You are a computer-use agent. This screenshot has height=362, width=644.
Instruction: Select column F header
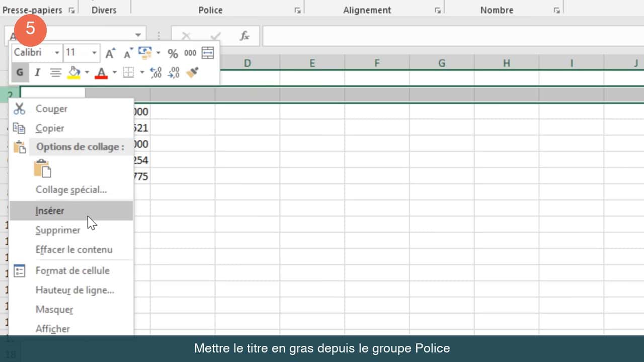tap(377, 63)
